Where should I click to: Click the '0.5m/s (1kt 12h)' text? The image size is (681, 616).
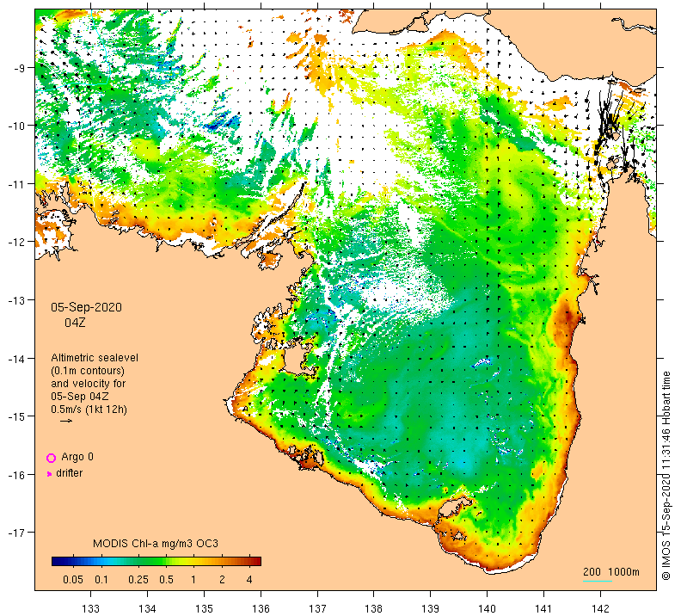89,410
